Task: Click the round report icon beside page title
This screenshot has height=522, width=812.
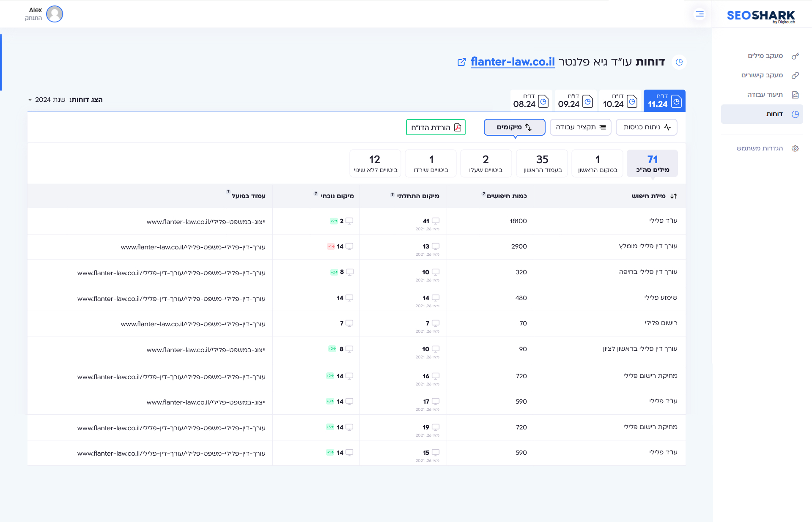Action: click(679, 62)
